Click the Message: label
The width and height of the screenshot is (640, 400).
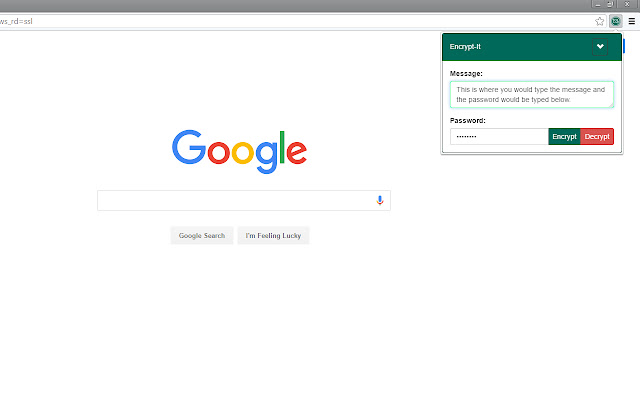point(466,73)
